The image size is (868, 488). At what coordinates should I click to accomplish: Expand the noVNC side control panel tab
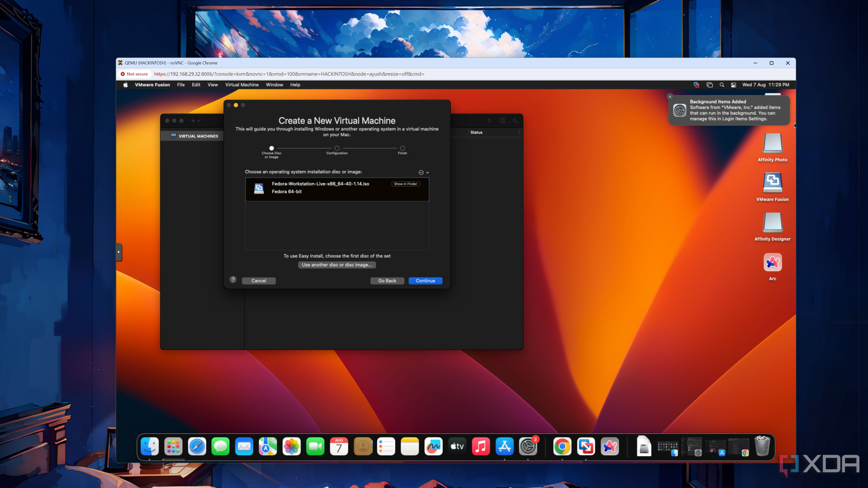(x=119, y=252)
